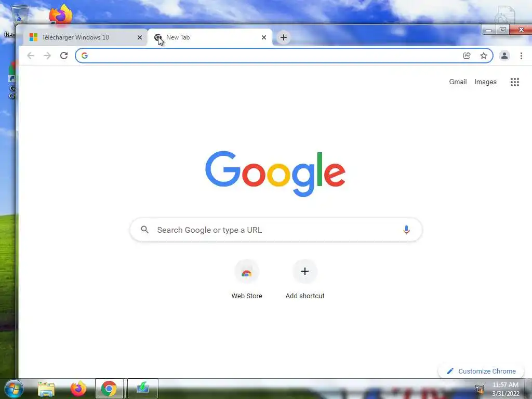This screenshot has width=532, height=399.
Task: Click the Google G icon in address bar
Action: [85, 56]
